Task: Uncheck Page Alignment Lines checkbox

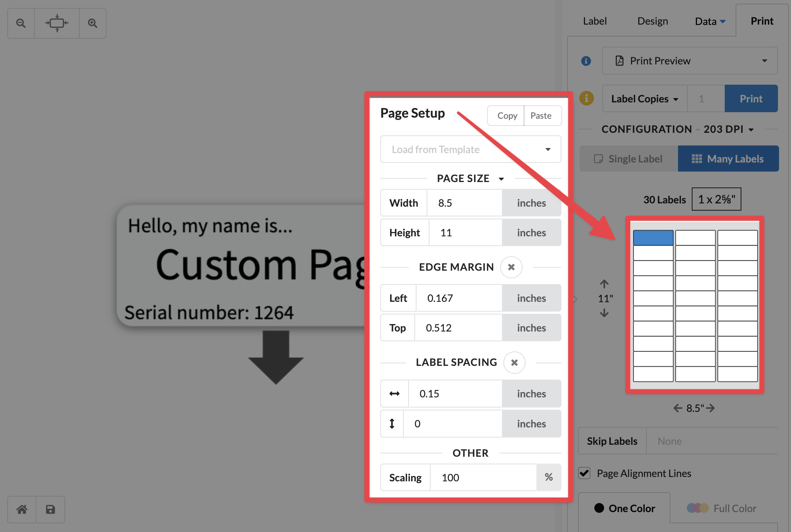Action: point(584,473)
